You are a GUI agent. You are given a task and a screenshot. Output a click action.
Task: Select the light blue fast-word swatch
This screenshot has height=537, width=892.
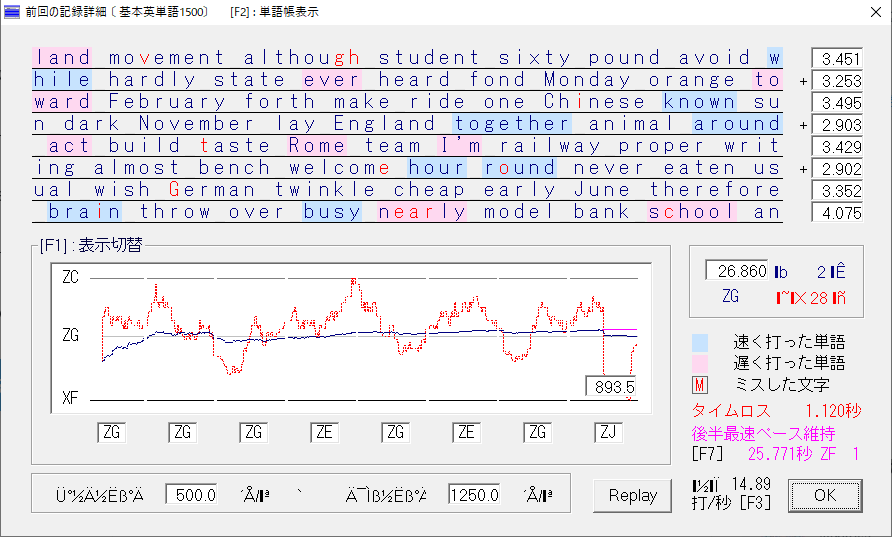700,343
